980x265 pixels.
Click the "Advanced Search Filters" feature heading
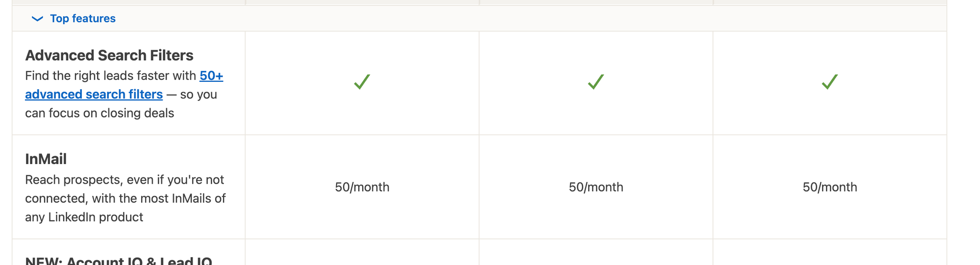click(109, 55)
